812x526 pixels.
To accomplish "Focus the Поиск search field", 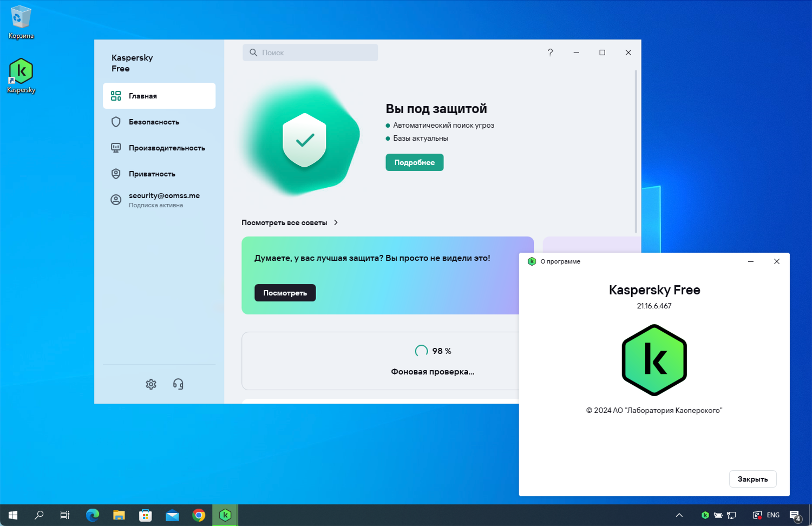I will pyautogui.click(x=310, y=52).
